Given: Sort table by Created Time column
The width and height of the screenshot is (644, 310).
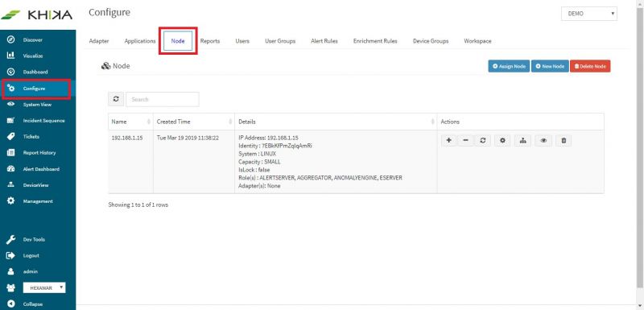Looking at the screenshot, I should tap(194, 122).
